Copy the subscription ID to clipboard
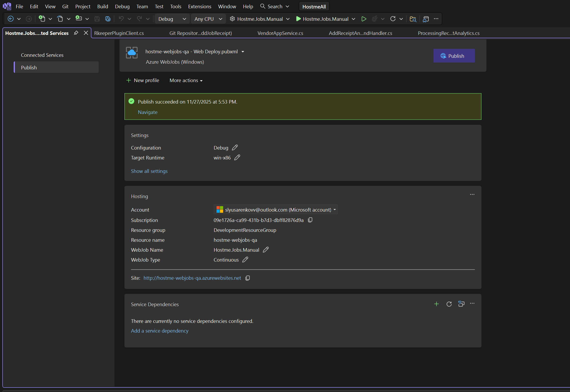 pyautogui.click(x=310, y=220)
